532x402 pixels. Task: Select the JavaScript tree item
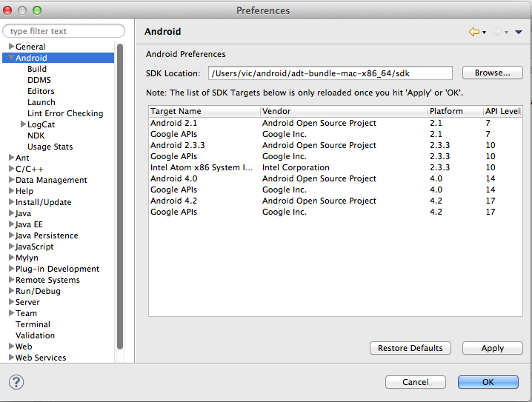34,247
